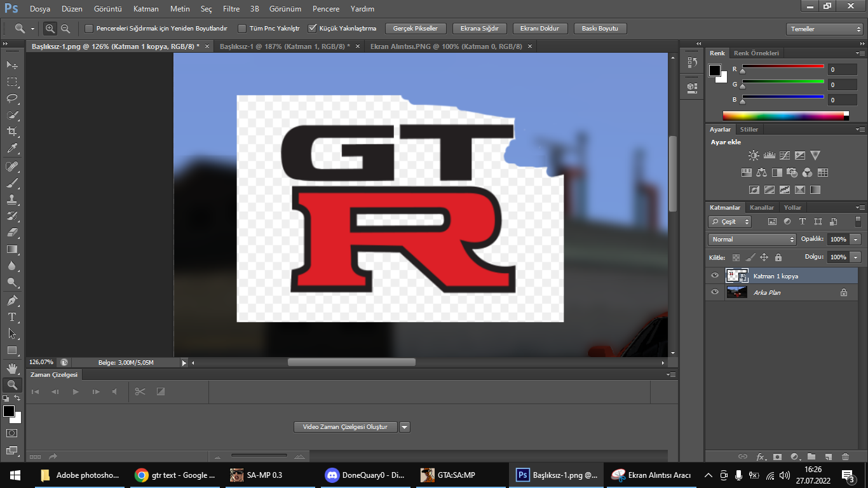868x488 pixels.
Task: Select the Eraser tool
Action: point(12,233)
